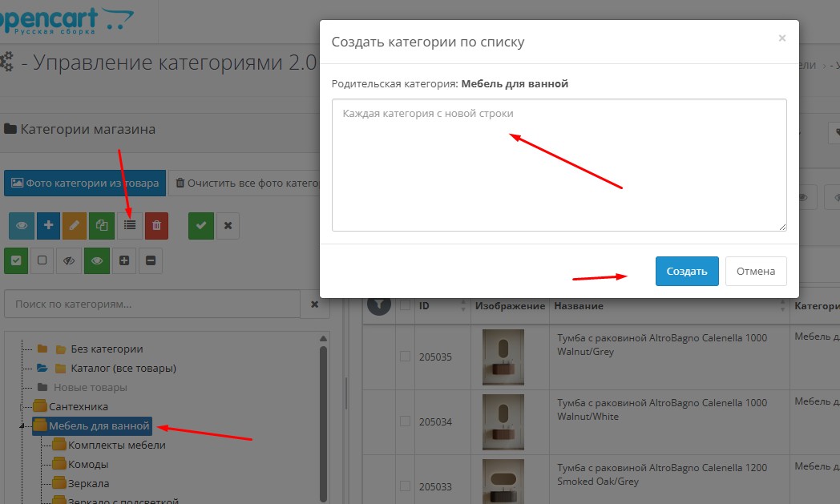This screenshot has width=840, height=504.
Task: Click the green copy category icon
Action: pos(102,226)
